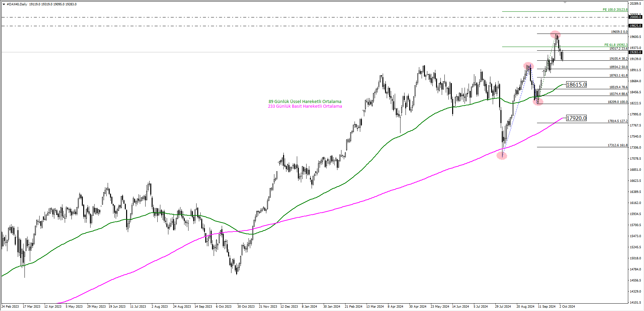
Task: Click the 17995.0 price scale value
Action: [636, 114]
